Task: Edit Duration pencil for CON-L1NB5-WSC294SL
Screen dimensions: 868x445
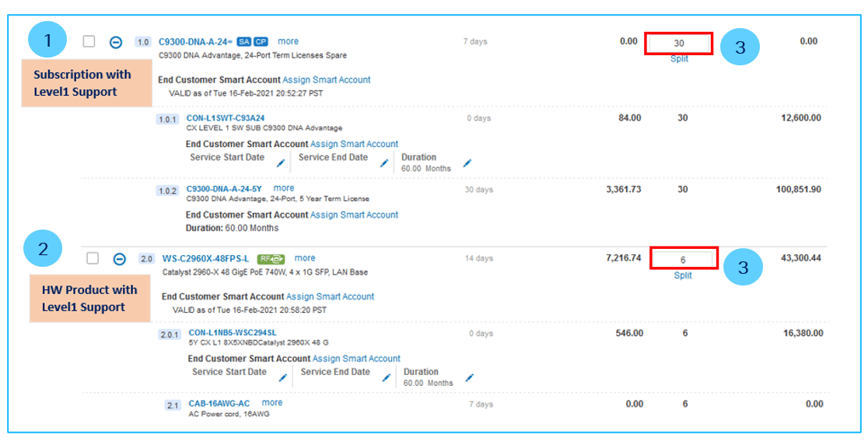Action: [470, 377]
